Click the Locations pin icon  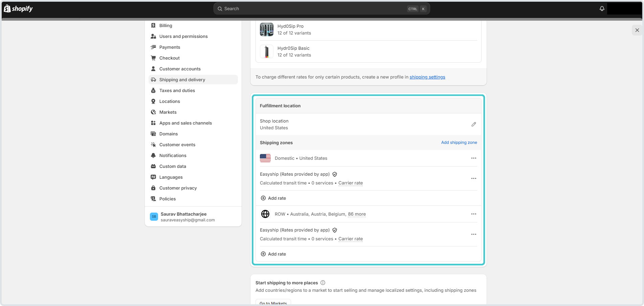(153, 101)
